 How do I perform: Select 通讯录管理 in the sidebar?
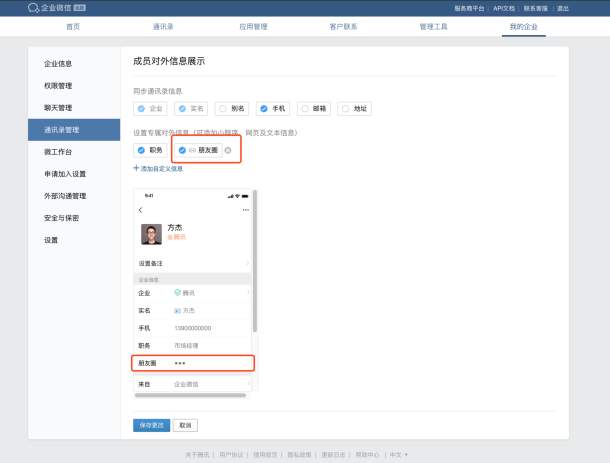tap(74, 130)
